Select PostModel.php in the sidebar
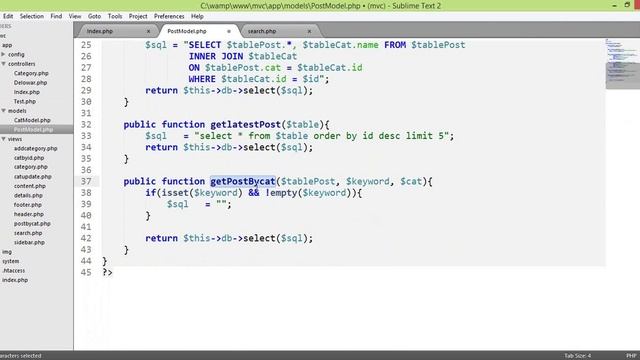The height and width of the screenshot is (360, 640). point(33,129)
